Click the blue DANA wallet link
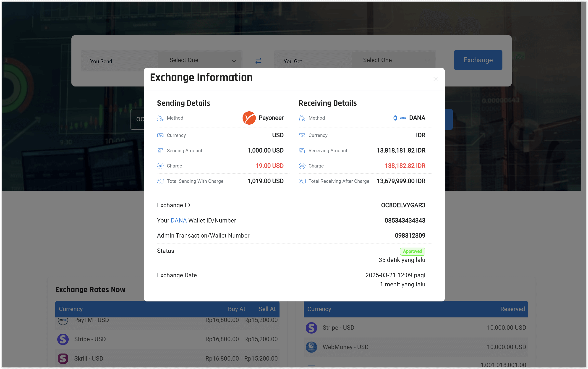Screen dimensions: 588x369 (x=179, y=220)
